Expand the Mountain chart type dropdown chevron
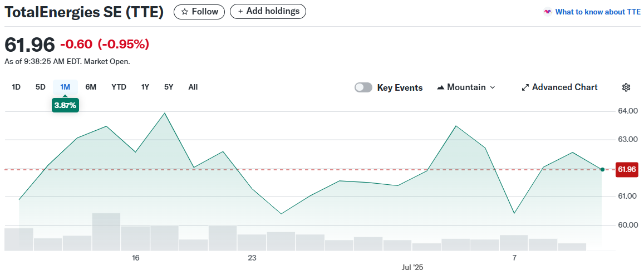644x275 pixels. [493, 87]
